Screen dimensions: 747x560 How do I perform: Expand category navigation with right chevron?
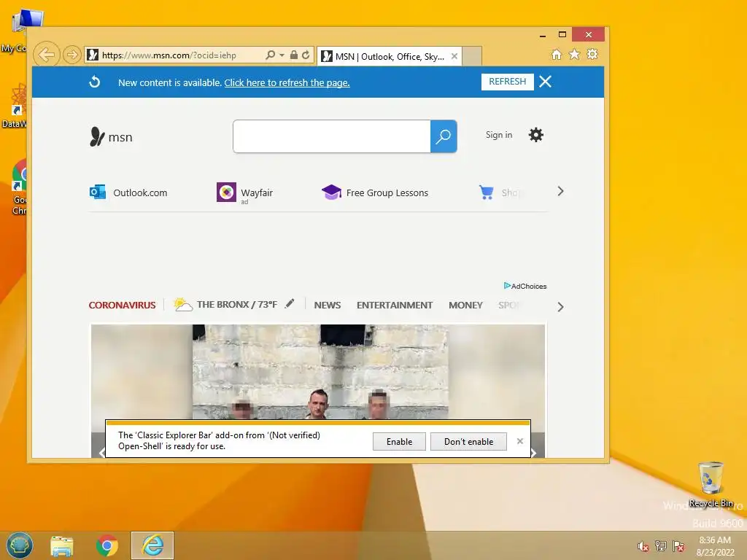561,307
